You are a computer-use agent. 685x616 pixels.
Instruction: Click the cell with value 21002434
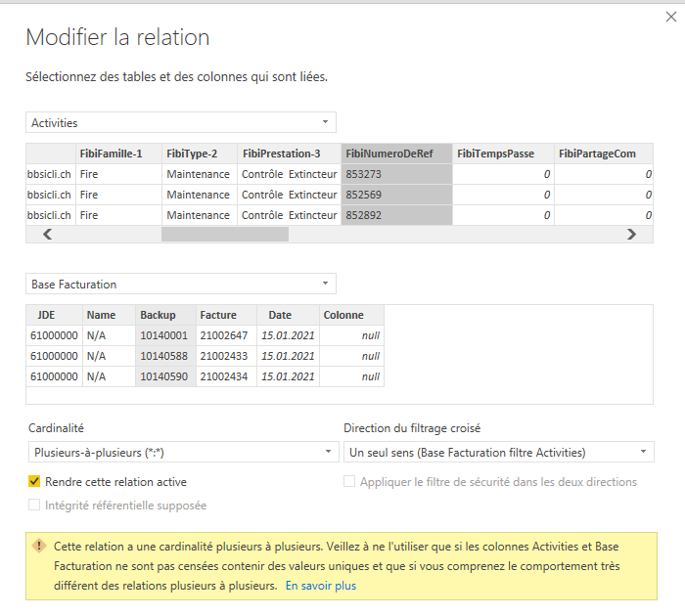(x=226, y=376)
